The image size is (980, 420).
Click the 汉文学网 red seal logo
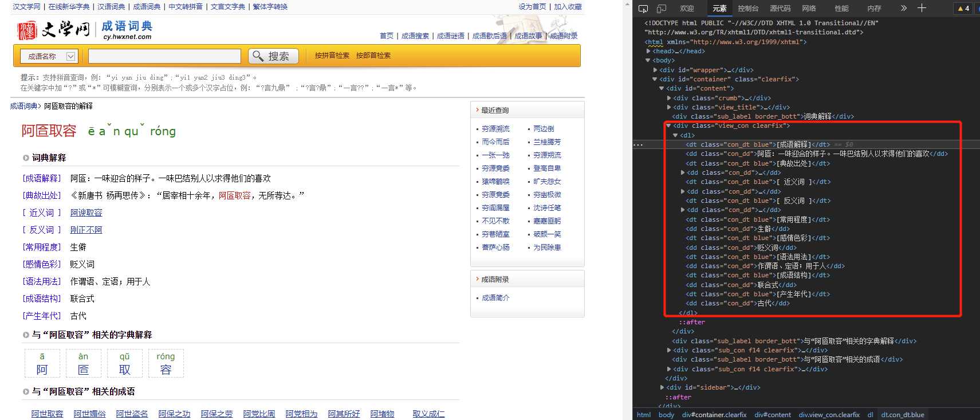tap(27, 30)
